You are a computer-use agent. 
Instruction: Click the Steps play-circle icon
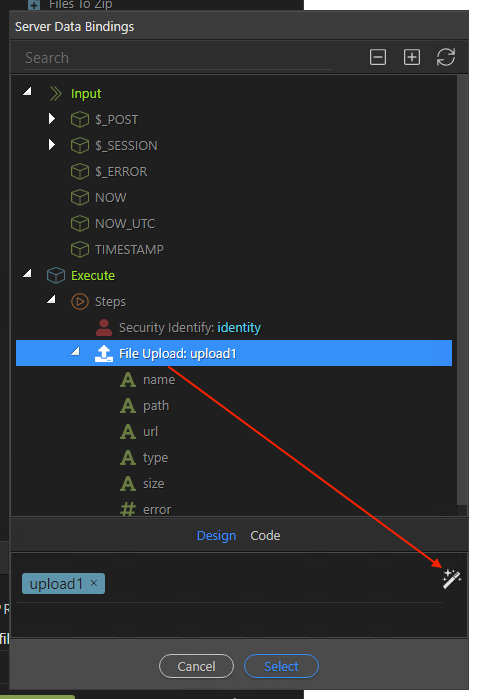[x=80, y=302]
